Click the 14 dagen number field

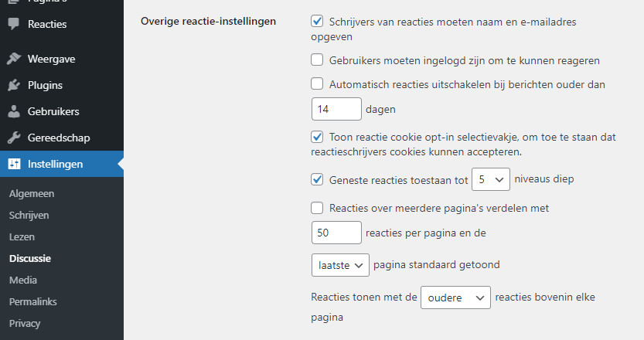(336, 110)
